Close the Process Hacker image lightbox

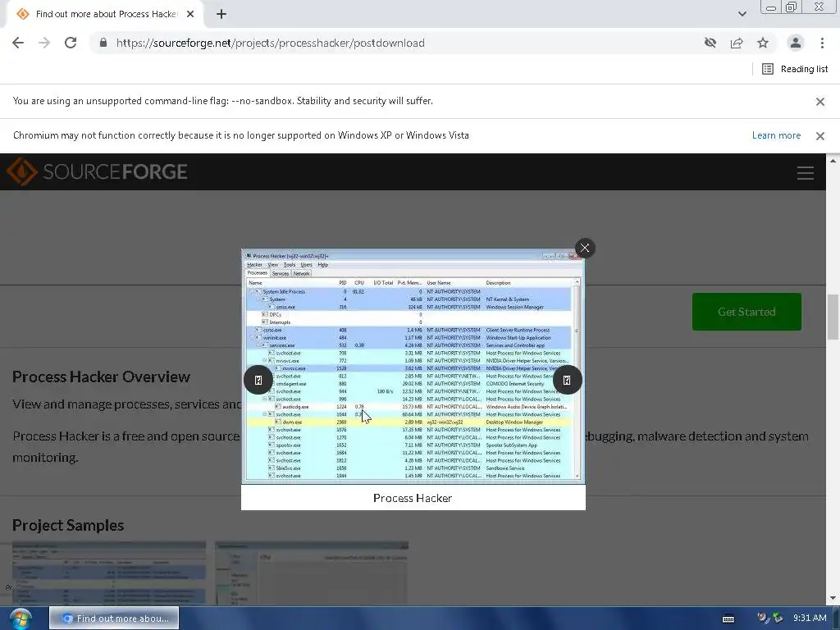[584, 248]
